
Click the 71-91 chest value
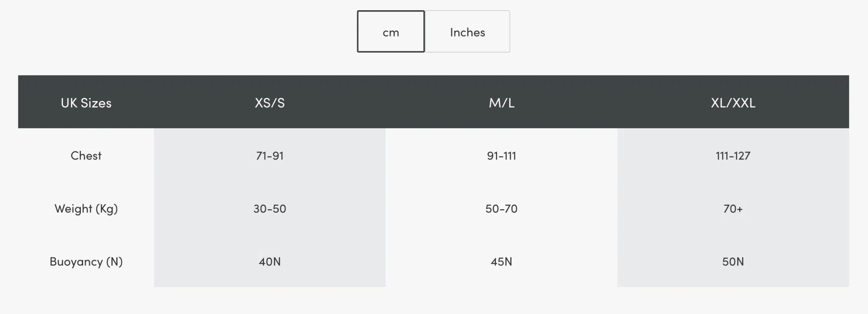270,156
